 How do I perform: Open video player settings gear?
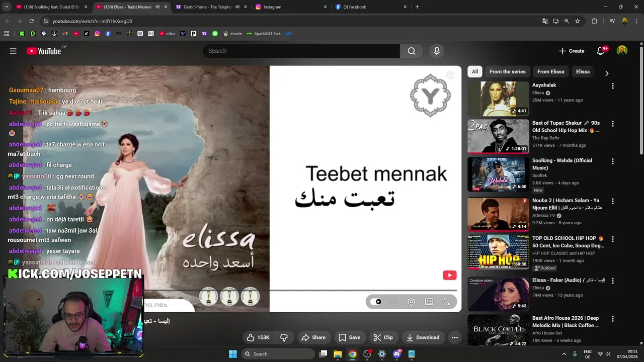pyautogui.click(x=411, y=302)
